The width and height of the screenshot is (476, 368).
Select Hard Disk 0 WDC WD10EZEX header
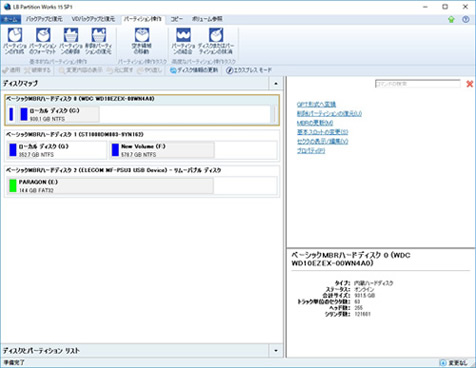(80, 99)
